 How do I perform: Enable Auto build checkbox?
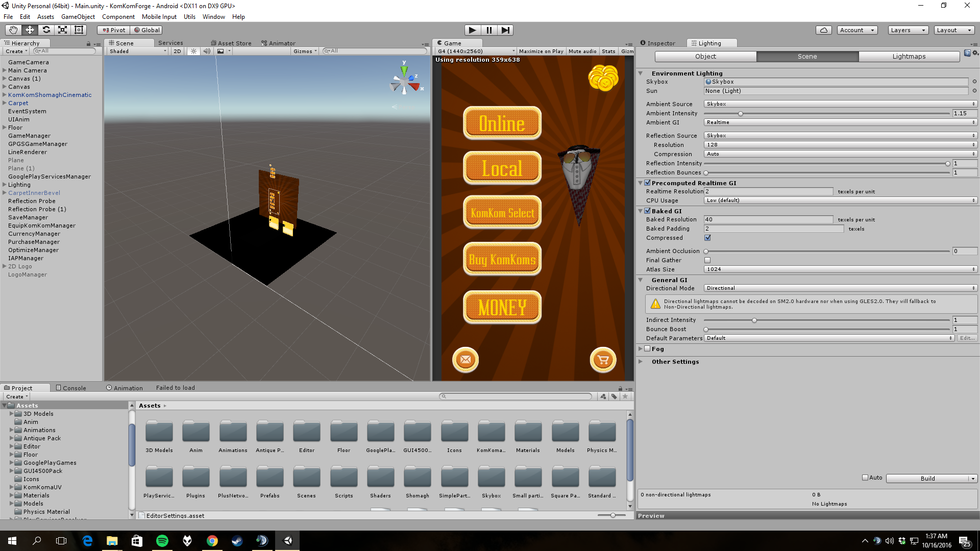click(x=865, y=478)
